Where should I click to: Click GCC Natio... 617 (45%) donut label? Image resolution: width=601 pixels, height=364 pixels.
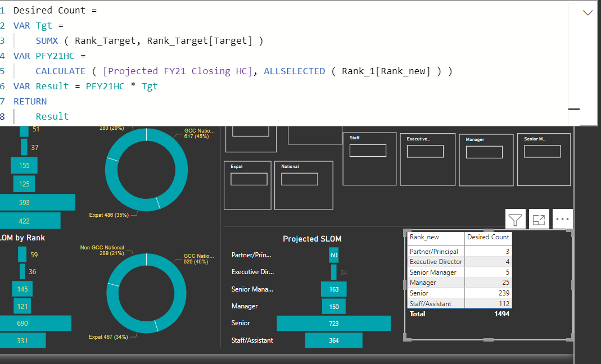pyautogui.click(x=200, y=133)
